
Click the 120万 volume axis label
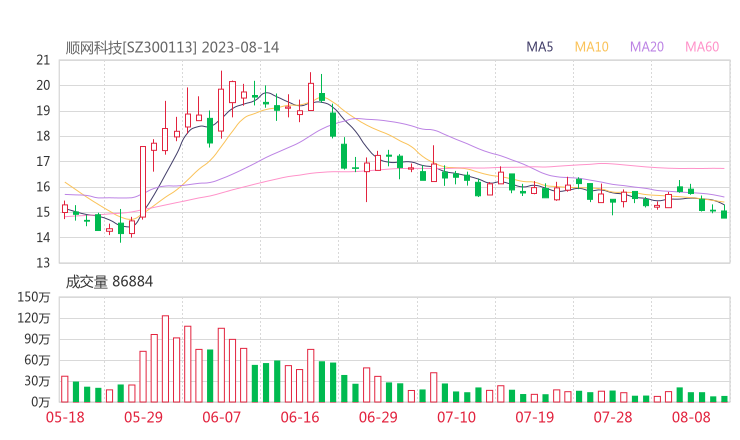(x=34, y=318)
